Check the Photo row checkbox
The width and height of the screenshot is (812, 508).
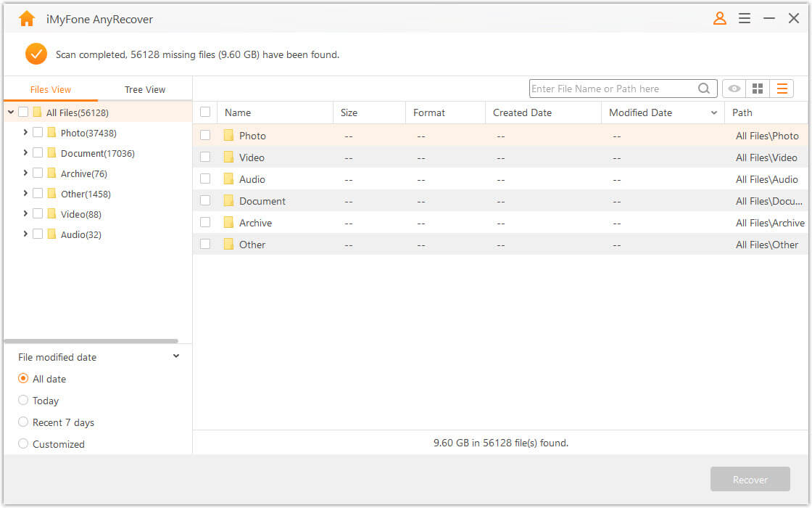click(x=205, y=136)
